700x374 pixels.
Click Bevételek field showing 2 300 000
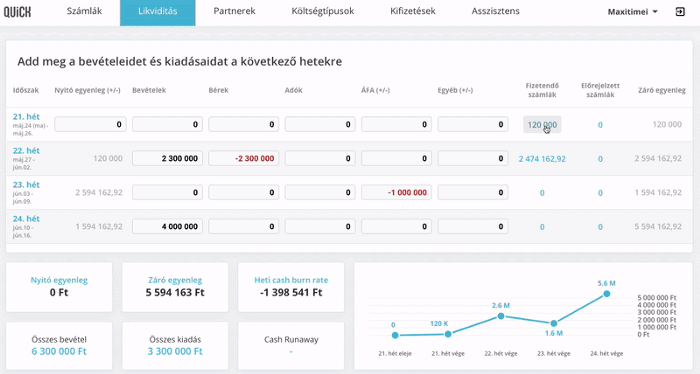[167, 158]
